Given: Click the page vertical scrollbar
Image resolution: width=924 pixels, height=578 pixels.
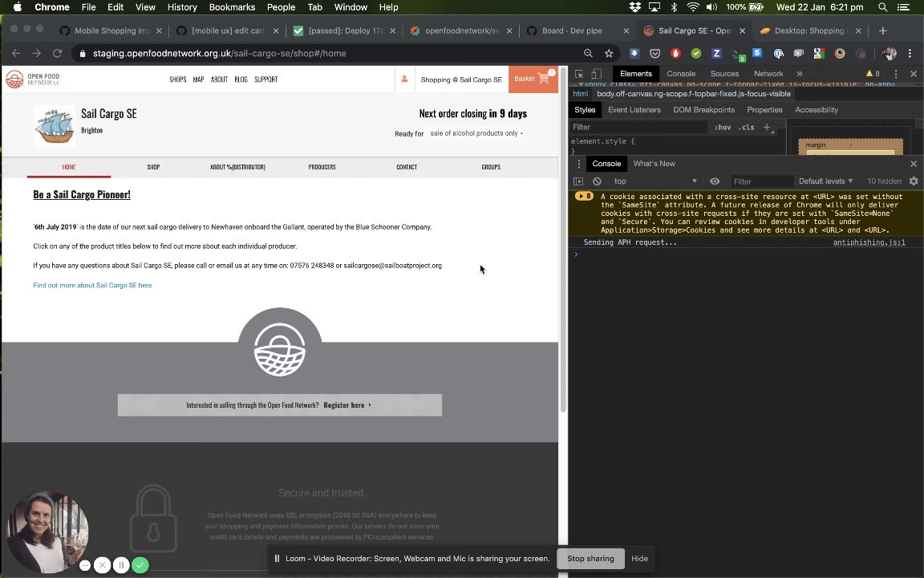Looking at the screenshot, I should [563, 240].
